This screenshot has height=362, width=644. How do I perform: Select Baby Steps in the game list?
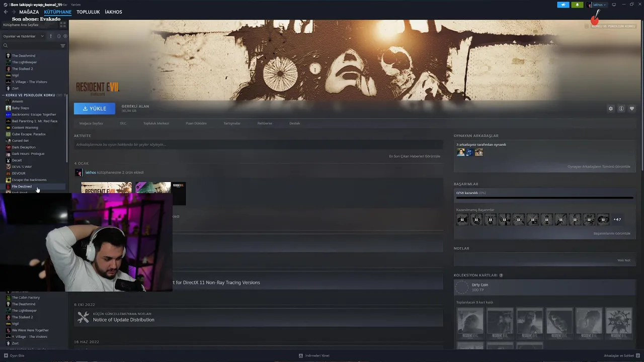(20, 108)
